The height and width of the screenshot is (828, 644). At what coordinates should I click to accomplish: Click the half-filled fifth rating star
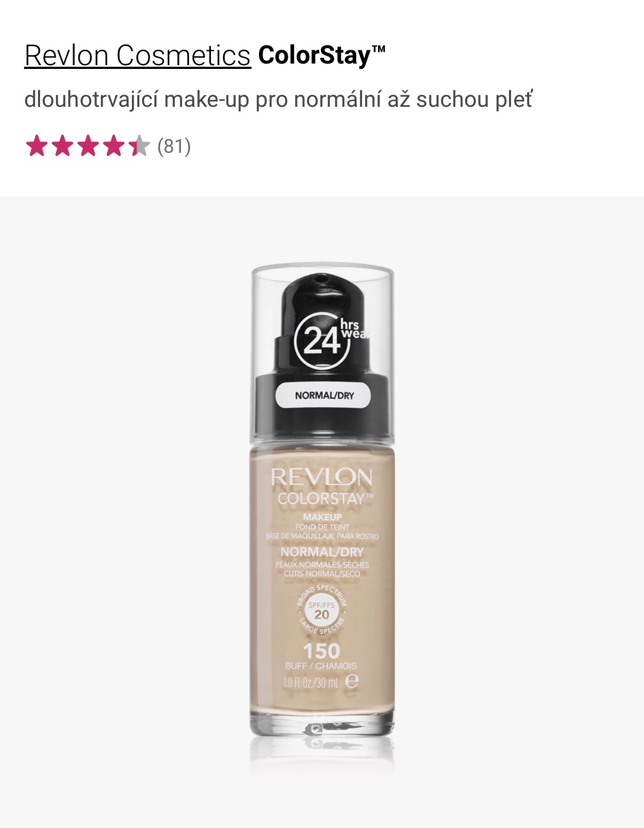(x=139, y=146)
